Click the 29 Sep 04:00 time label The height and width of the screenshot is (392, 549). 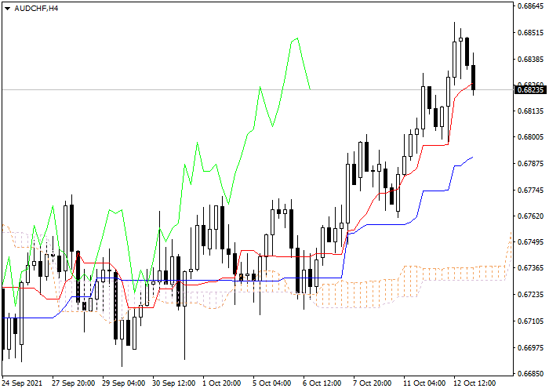[124, 383]
